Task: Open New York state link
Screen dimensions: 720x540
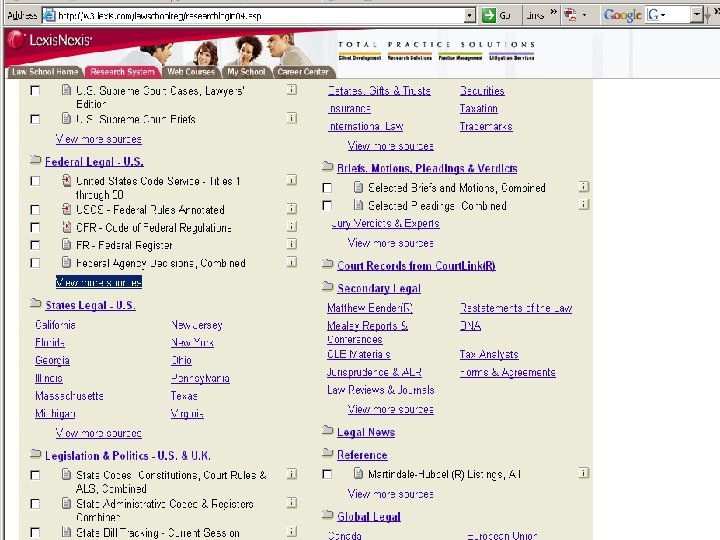Action: (192, 342)
